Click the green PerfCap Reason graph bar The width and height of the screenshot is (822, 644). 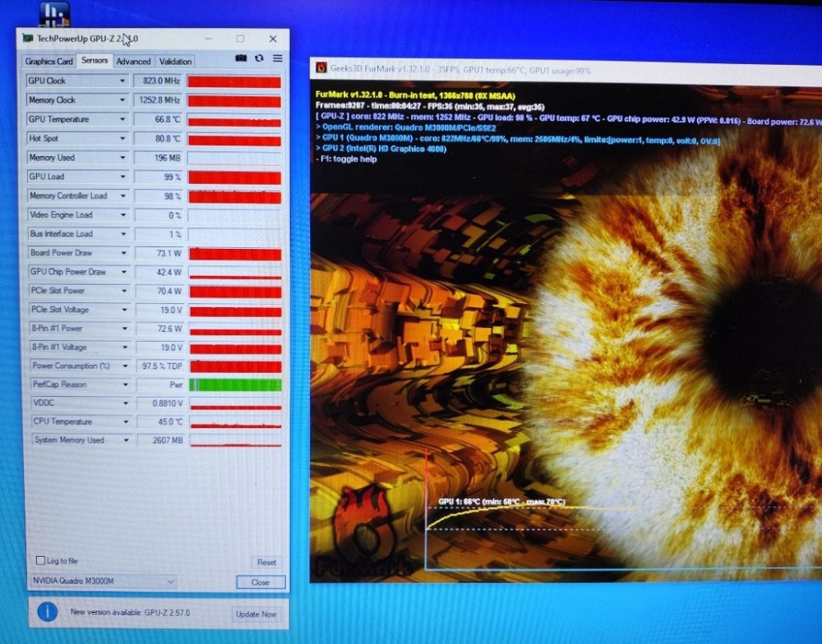tap(235, 384)
